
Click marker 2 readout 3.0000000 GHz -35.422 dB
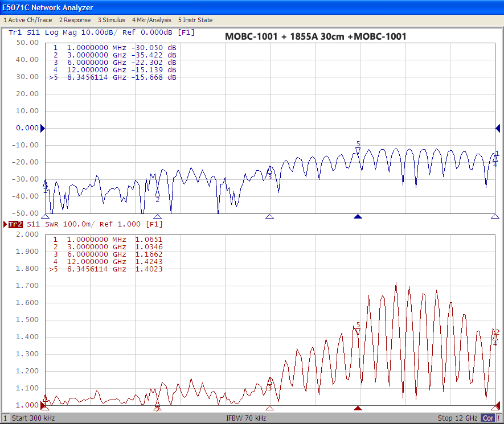114,55
